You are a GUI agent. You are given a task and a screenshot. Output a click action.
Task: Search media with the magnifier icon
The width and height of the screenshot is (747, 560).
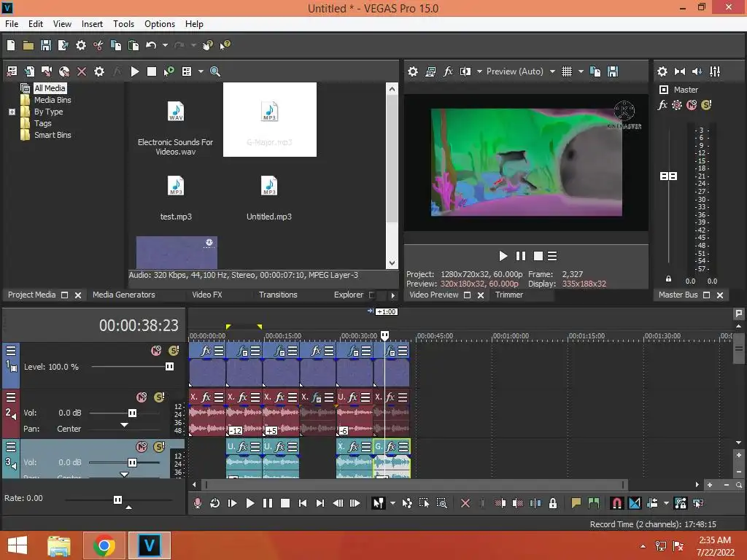click(215, 71)
